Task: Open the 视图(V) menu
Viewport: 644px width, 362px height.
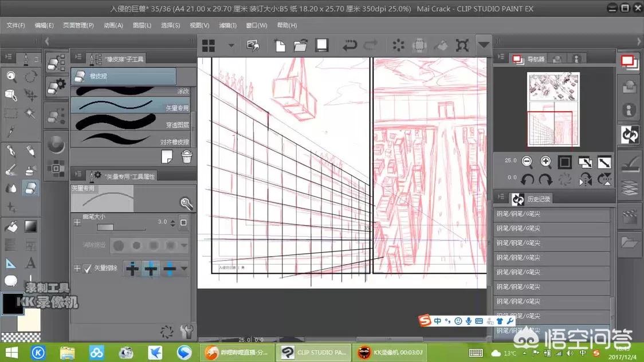Action: click(x=199, y=25)
